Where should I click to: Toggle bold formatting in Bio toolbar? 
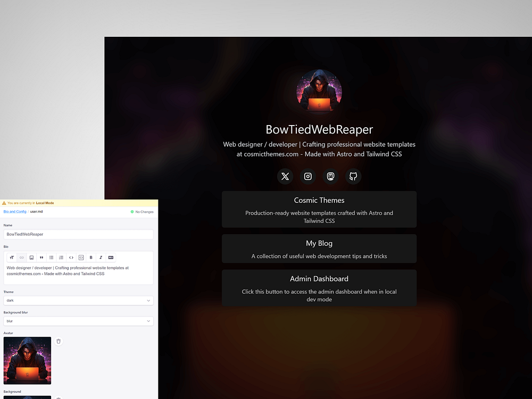(x=91, y=257)
